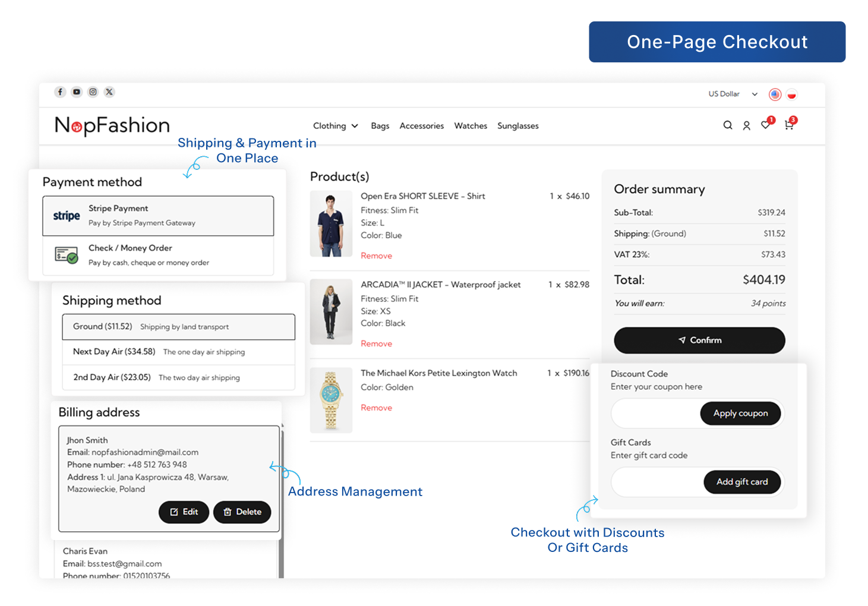868x606 pixels.
Task: Confirm the order
Action: click(x=699, y=340)
